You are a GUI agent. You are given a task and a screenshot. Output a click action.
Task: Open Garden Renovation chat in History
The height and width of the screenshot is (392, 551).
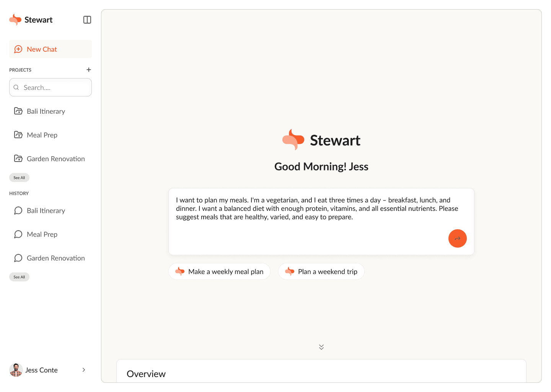pos(51,258)
